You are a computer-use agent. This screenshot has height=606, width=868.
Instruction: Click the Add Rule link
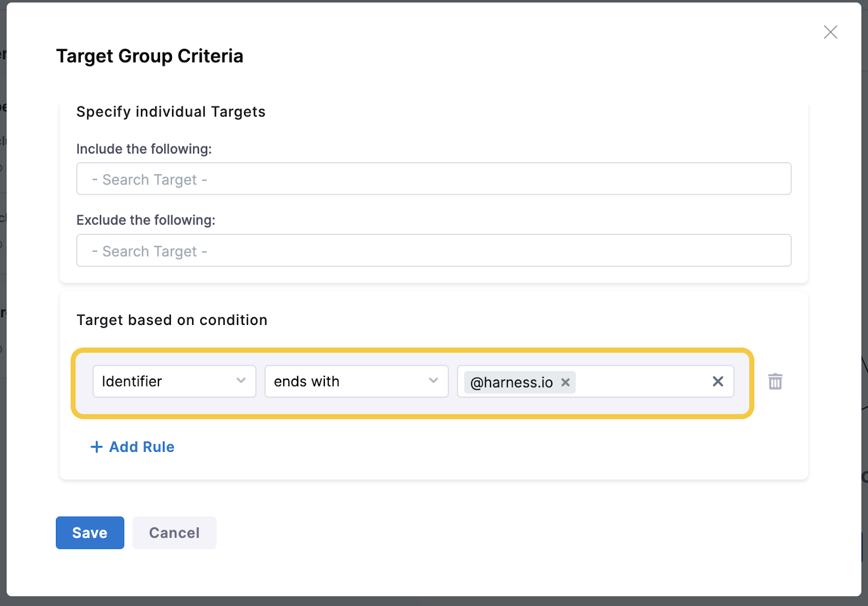141,446
